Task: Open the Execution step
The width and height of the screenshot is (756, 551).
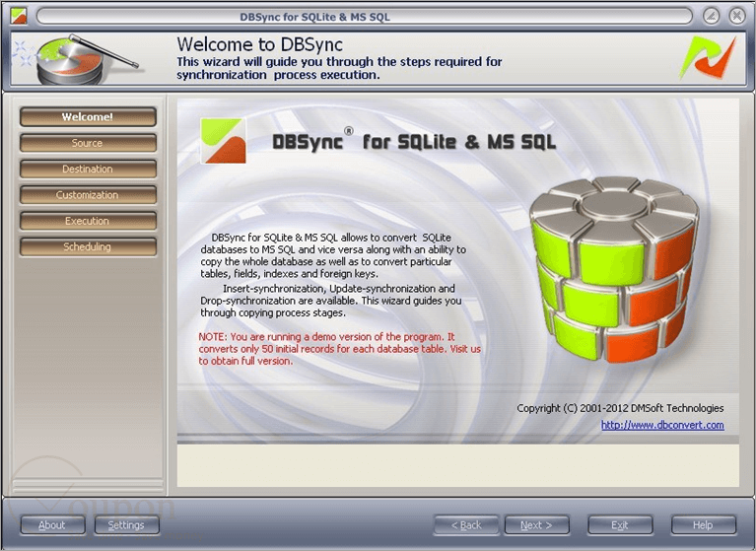Action: tap(88, 221)
